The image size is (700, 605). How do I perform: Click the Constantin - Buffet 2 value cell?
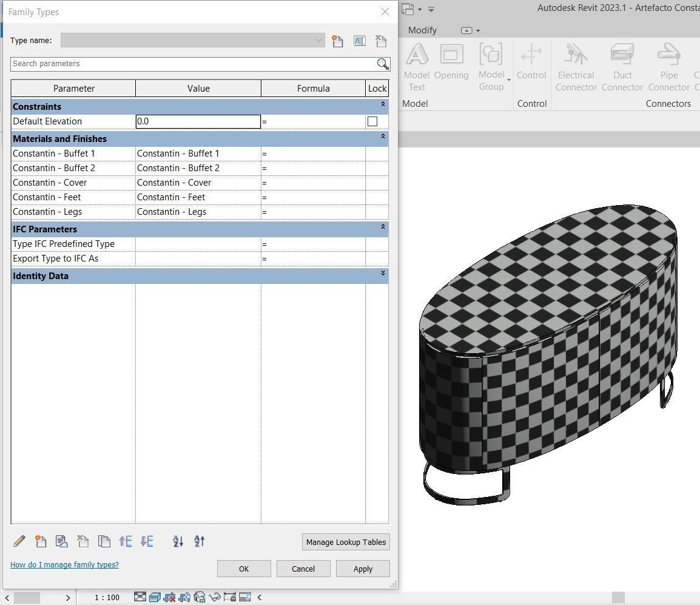click(198, 168)
